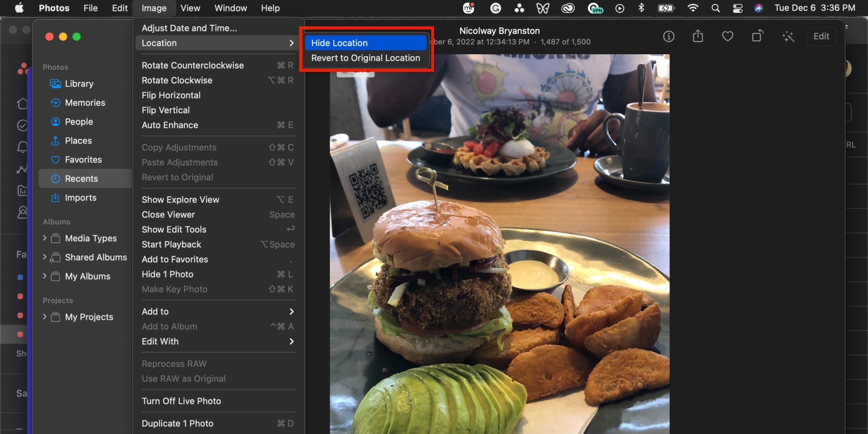Open the Image menu in menu bar
Image resolution: width=868 pixels, height=434 pixels.
154,8
